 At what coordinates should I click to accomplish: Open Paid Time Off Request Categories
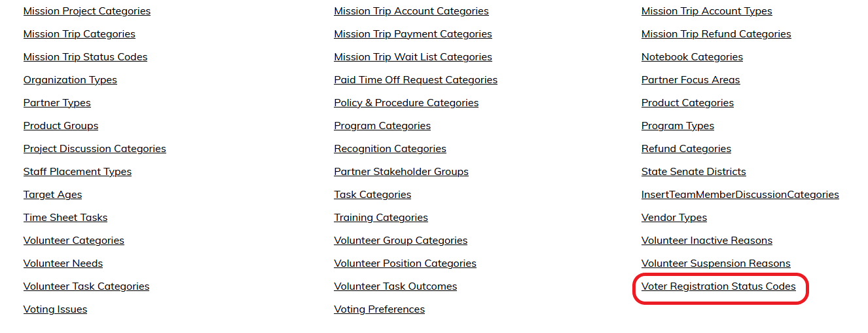pos(416,80)
